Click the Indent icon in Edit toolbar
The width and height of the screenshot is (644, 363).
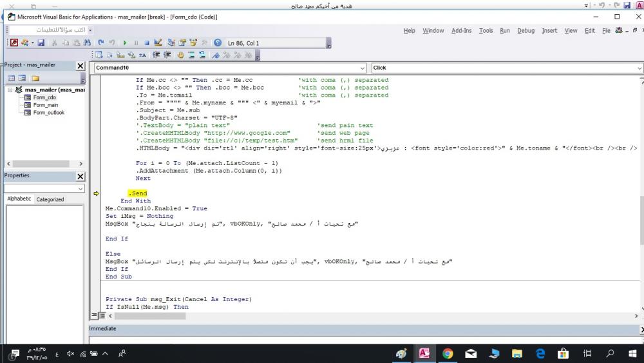[156, 55]
